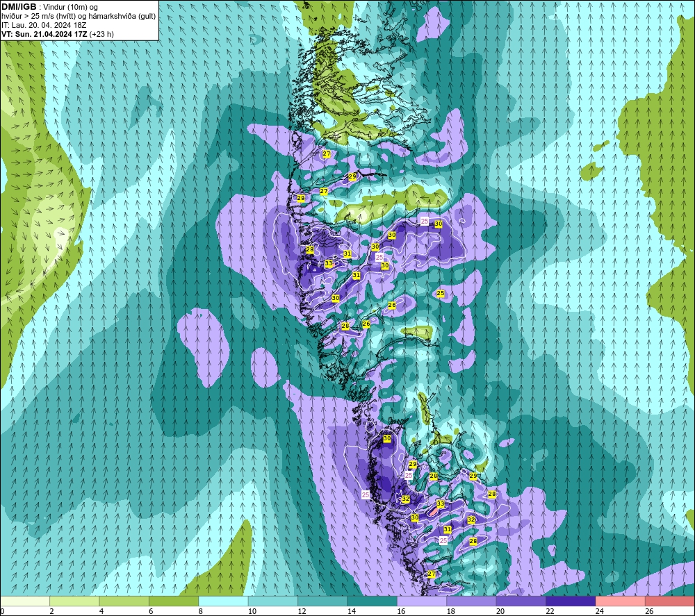The image size is (695, 616).
Task: Select the light green 2–4 m/s legend swatch
Action: tap(74, 601)
